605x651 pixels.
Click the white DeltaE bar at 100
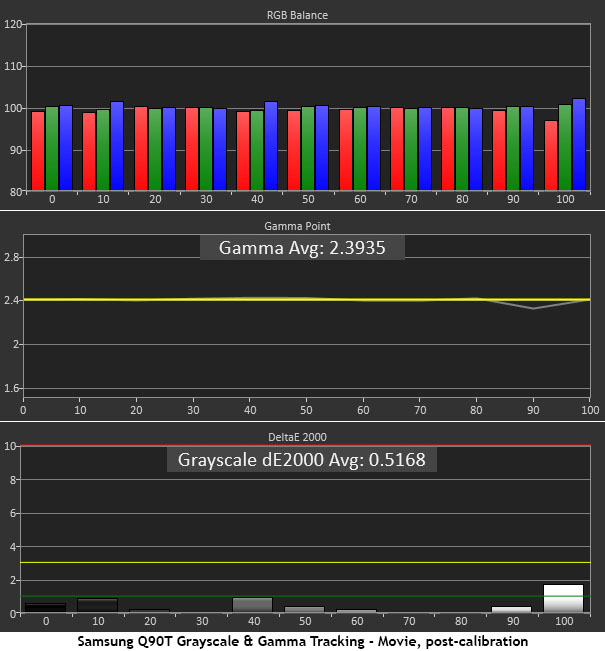click(564, 598)
